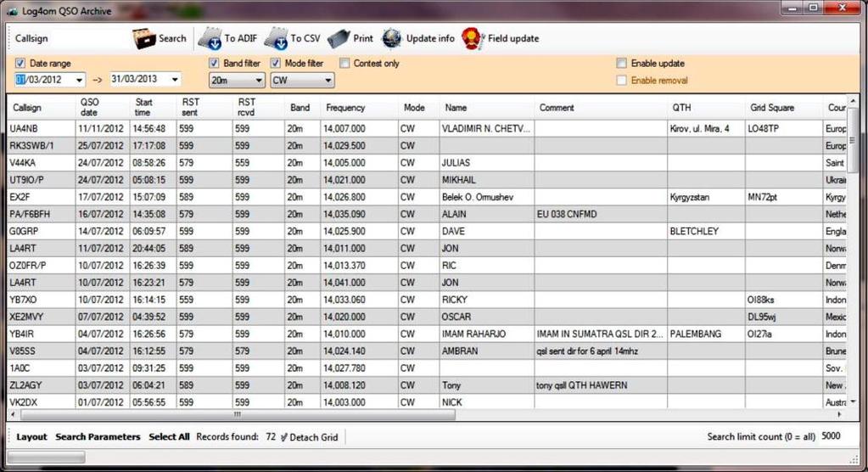Click the Log4om title bar app icon
The image size is (868, 472).
(13, 11)
